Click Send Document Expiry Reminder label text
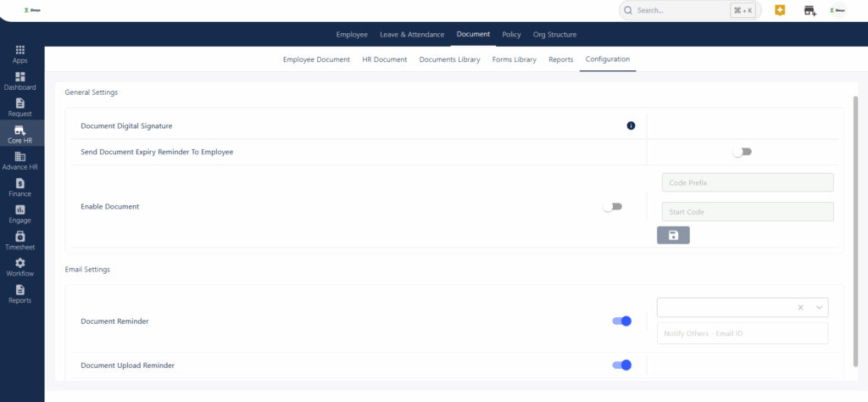 point(157,152)
